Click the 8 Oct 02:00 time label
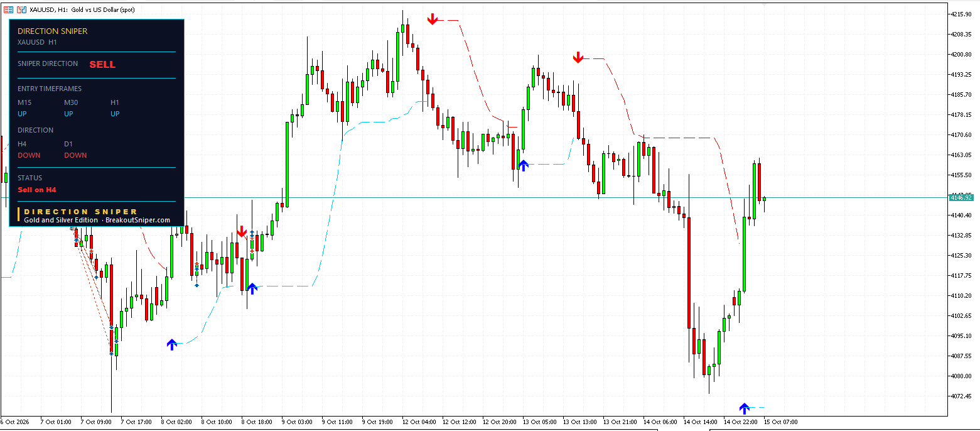The image size is (980, 431). [x=176, y=422]
